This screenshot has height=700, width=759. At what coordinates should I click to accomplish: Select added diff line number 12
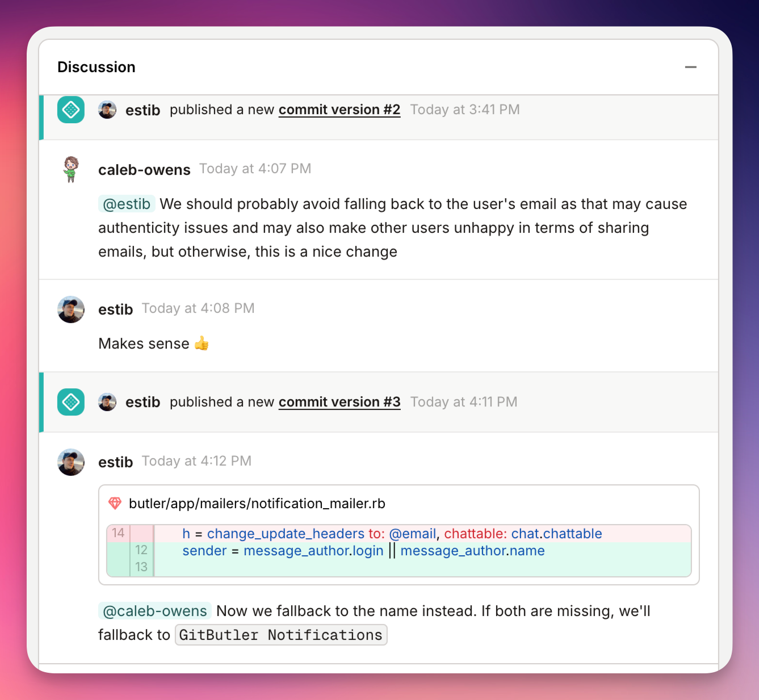click(x=141, y=550)
